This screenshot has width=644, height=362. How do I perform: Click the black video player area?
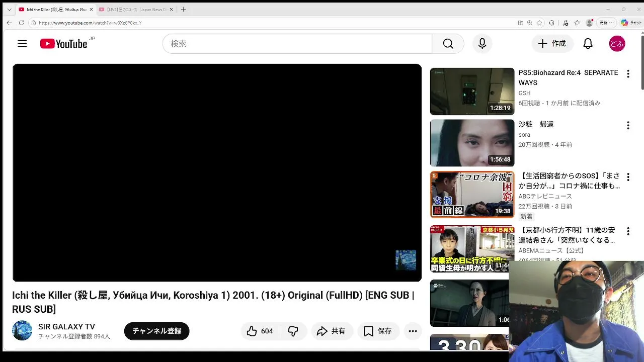(217, 172)
